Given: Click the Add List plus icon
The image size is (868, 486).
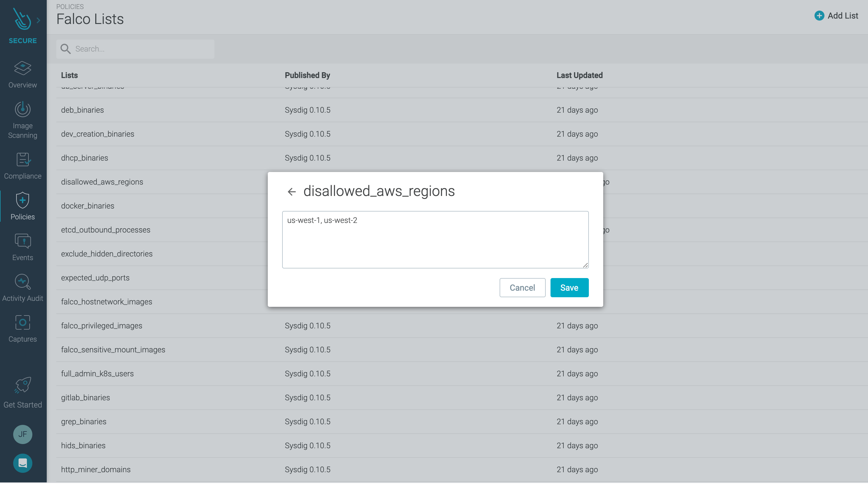Looking at the screenshot, I should (x=819, y=16).
